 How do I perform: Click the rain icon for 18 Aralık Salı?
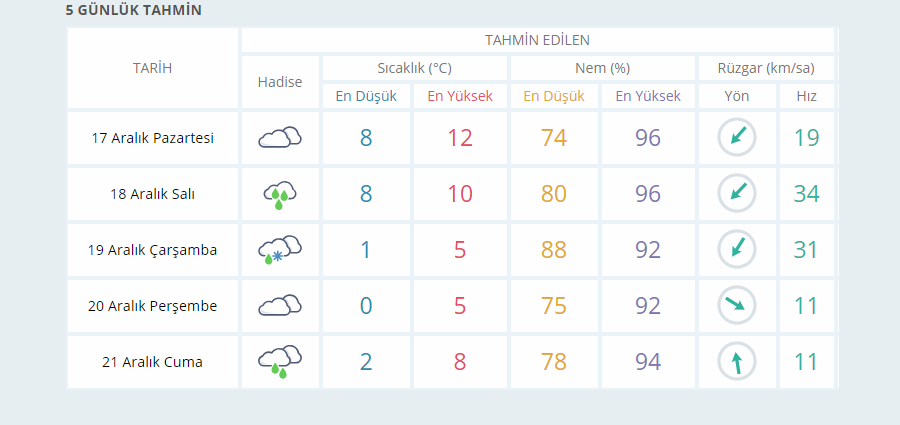[280, 195]
